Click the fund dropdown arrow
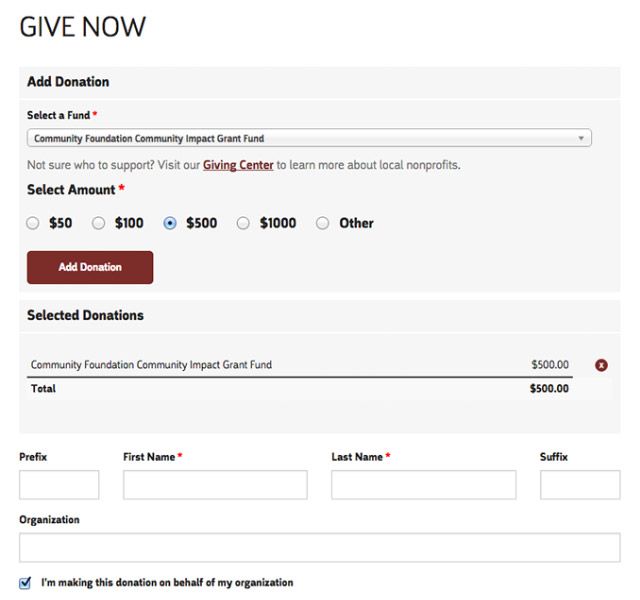640x600 pixels. 581,138
